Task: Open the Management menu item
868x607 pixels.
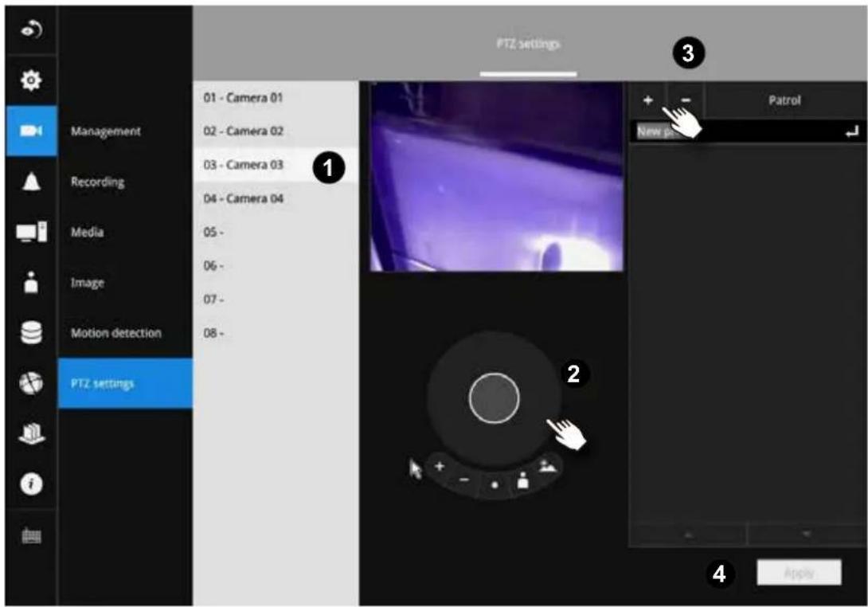Action: [106, 131]
